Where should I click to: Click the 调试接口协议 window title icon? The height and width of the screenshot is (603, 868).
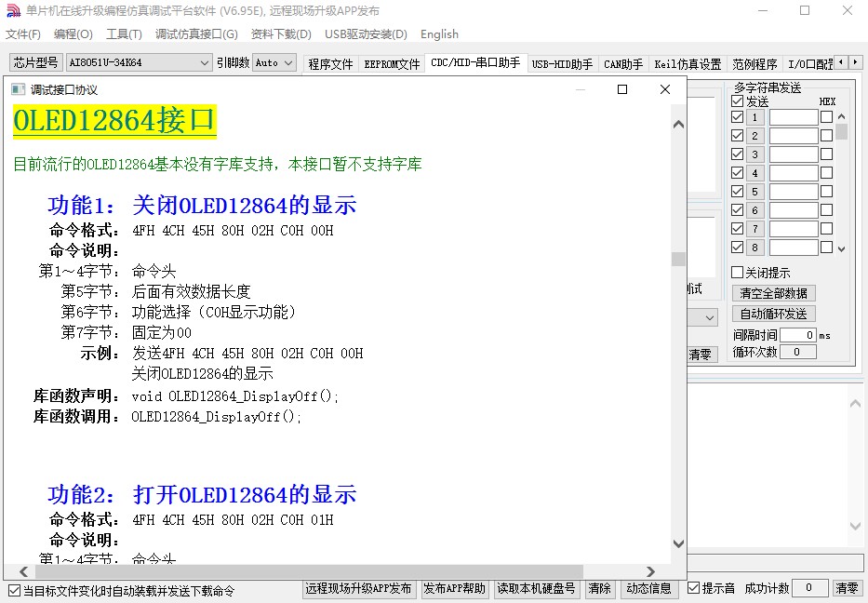18,89
